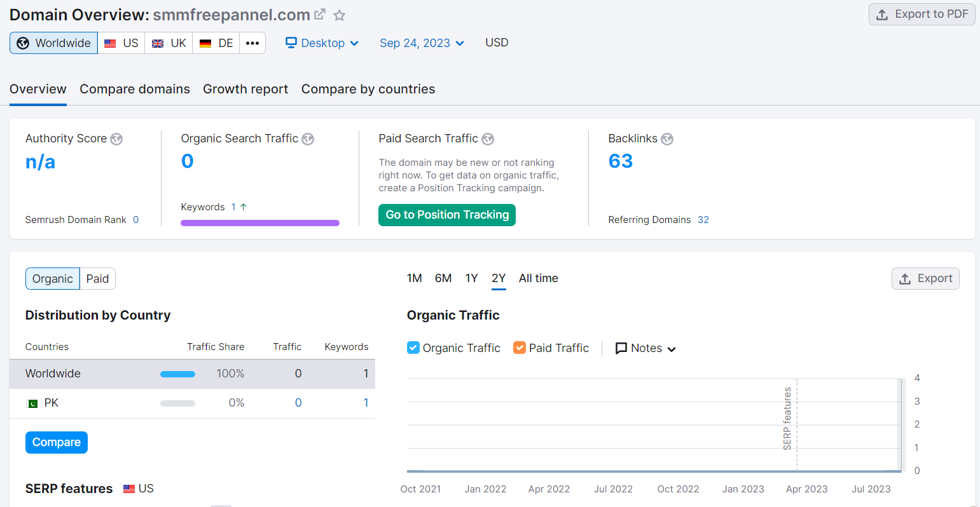Click the desktop monitor icon
This screenshot has width=980, height=507.
[x=291, y=43]
